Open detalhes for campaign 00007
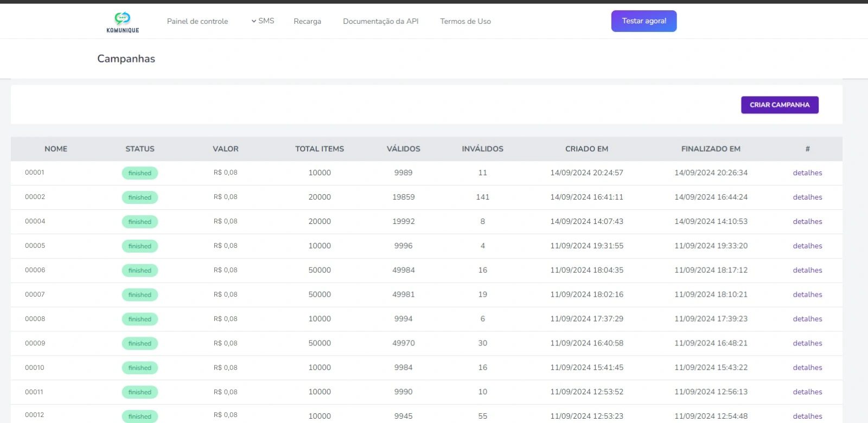Viewport: 868px width, 423px height. 807,294
